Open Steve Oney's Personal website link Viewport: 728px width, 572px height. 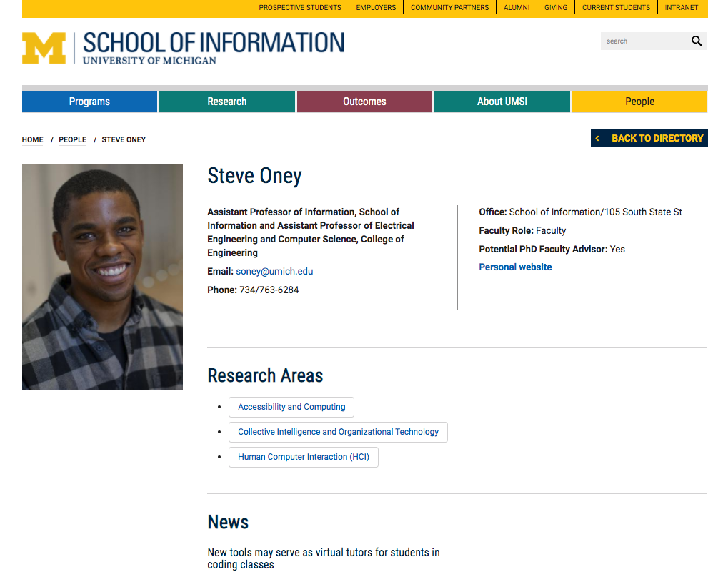(x=515, y=267)
